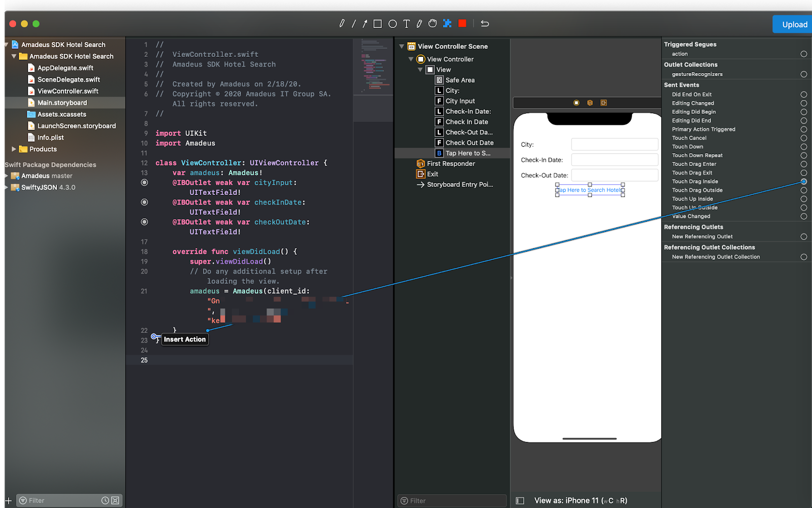Click the undo arrow icon
The width and height of the screenshot is (812, 508).
click(x=485, y=23)
